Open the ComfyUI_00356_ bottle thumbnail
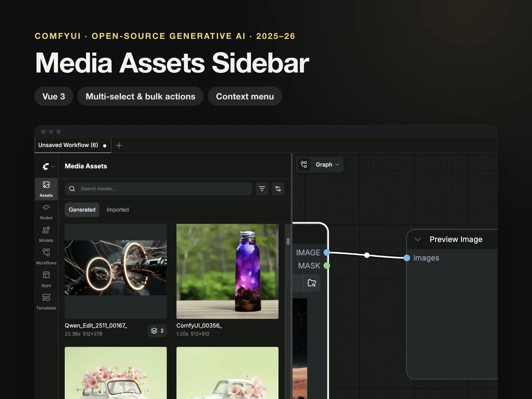Image resolution: width=532 pixels, height=399 pixels. pyautogui.click(x=227, y=271)
